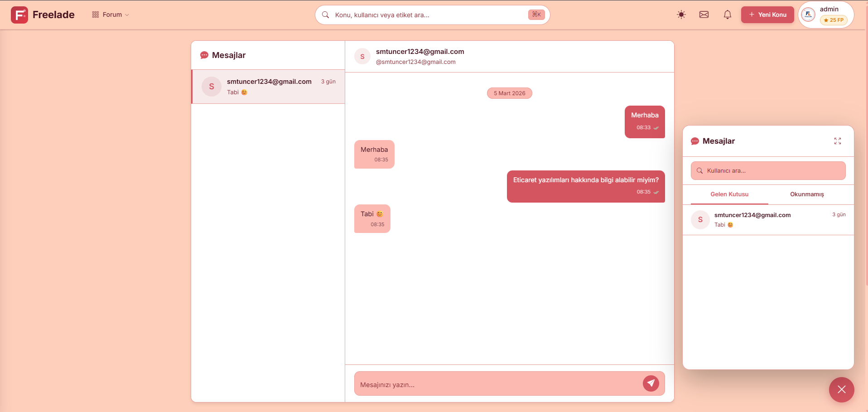Create a new topic with Yeni Konu
This screenshot has width=868, height=412.
click(x=767, y=15)
